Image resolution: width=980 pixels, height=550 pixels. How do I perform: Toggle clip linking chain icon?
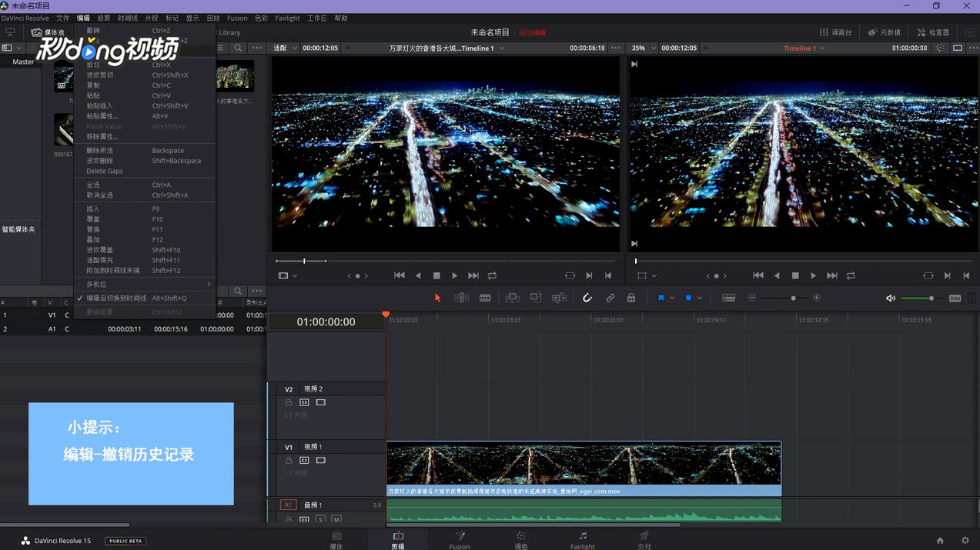coord(610,298)
